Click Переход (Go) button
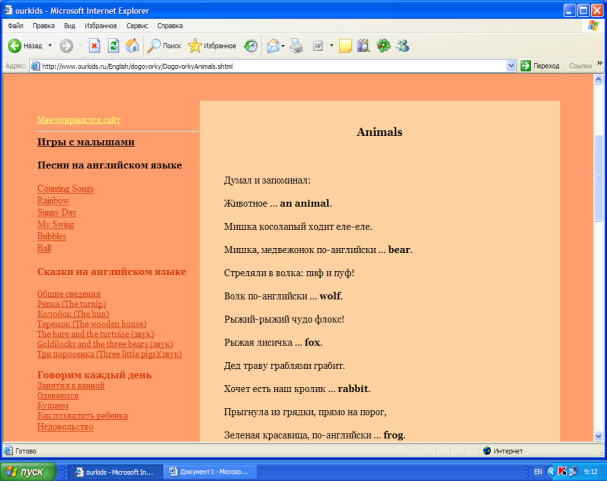The width and height of the screenshot is (607, 481). 540,66
